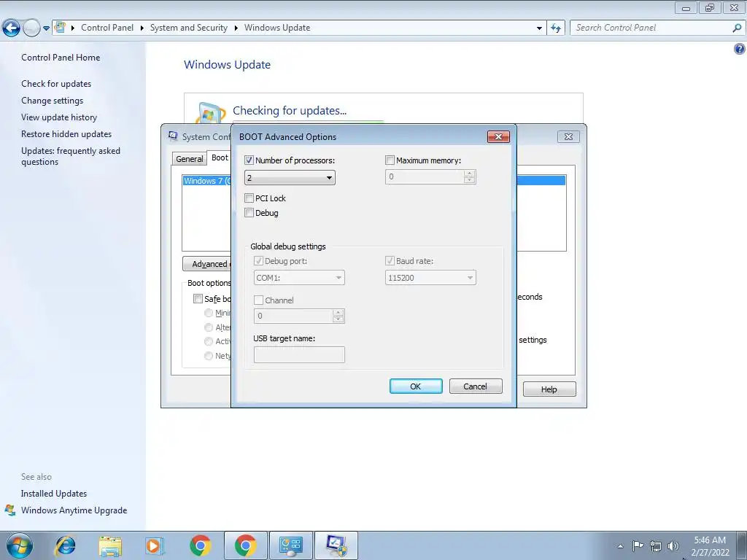This screenshot has height=560, width=747.
Task: Open Windows Anytime Upgrade link
Action: coord(74,510)
